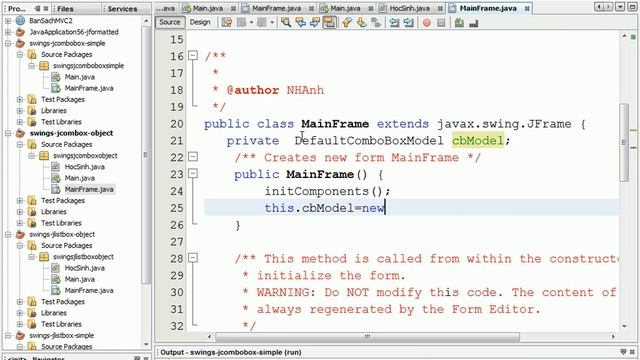The width and height of the screenshot is (640, 360).
Task: Select swingsjcomboboxsimple package icon
Action: 44,65
